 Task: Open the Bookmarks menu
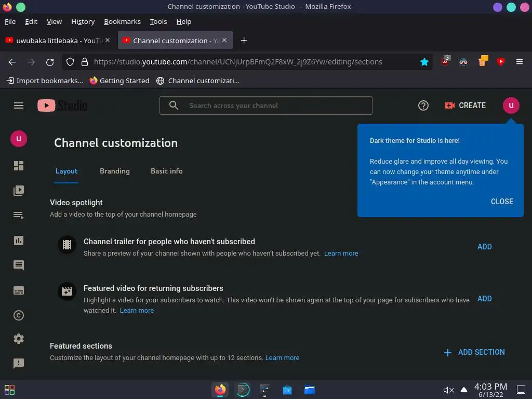[122, 22]
